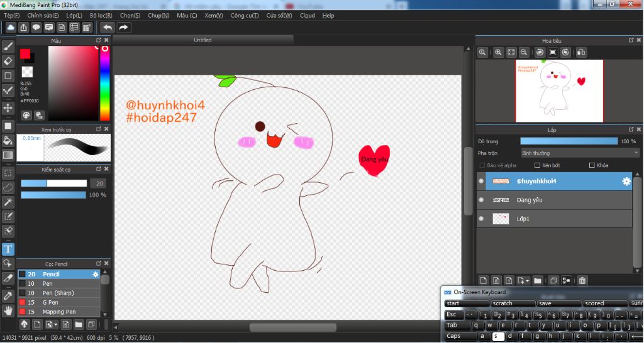
Task: Select the Lasso selection tool
Action: (8, 187)
